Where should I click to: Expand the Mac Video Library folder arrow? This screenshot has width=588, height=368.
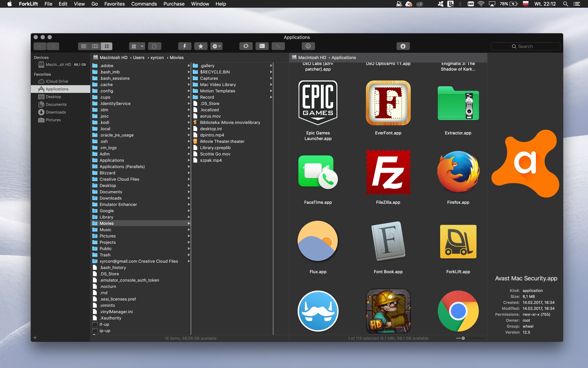tap(271, 85)
